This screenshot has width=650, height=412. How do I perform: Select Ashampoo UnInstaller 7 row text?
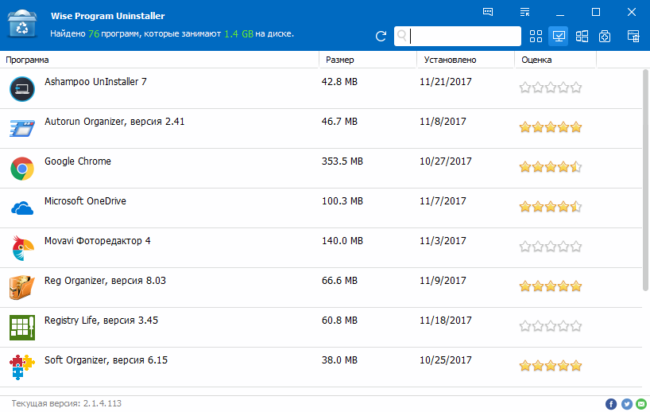[95, 82]
